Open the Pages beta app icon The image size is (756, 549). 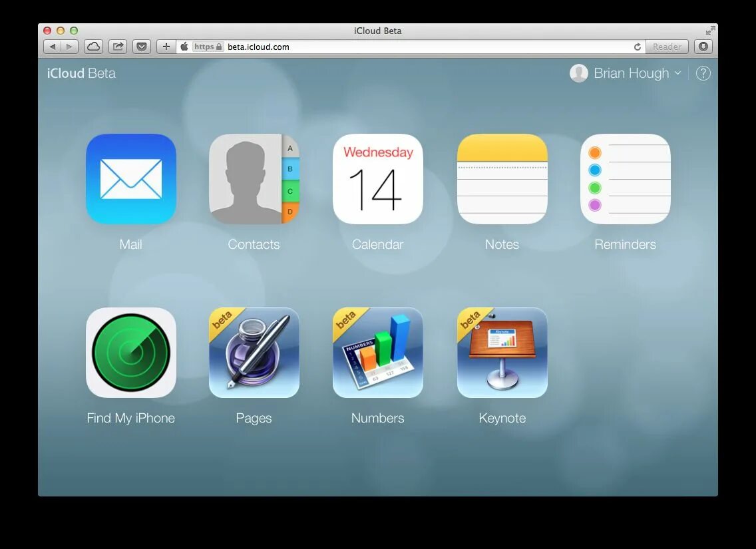tap(254, 353)
